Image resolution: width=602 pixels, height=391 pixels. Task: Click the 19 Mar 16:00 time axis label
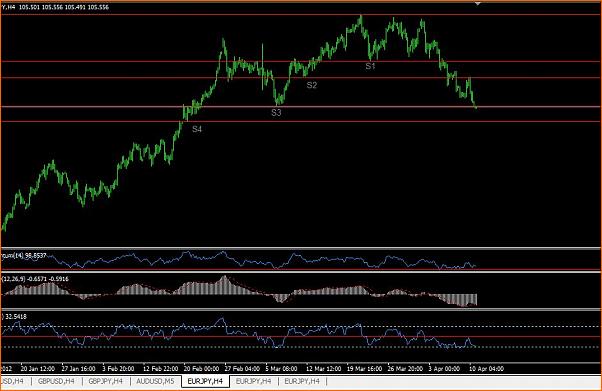[x=364, y=369]
